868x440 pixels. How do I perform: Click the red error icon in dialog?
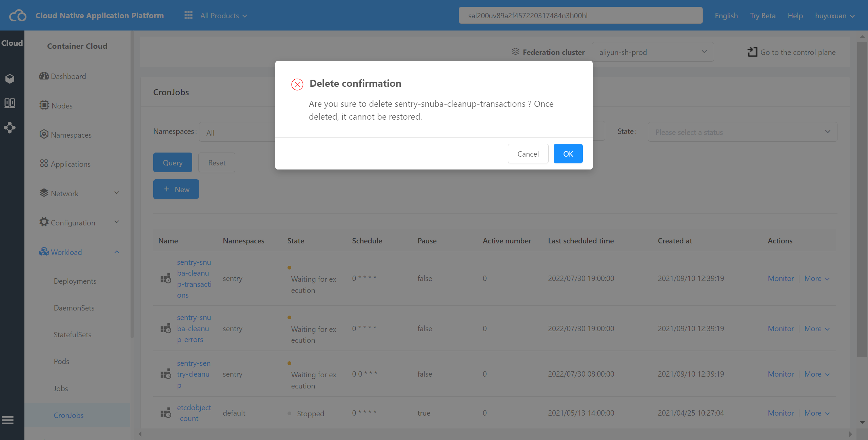297,84
